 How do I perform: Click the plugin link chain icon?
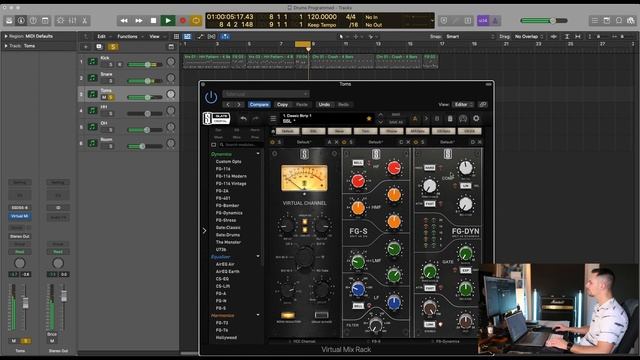coord(483,104)
